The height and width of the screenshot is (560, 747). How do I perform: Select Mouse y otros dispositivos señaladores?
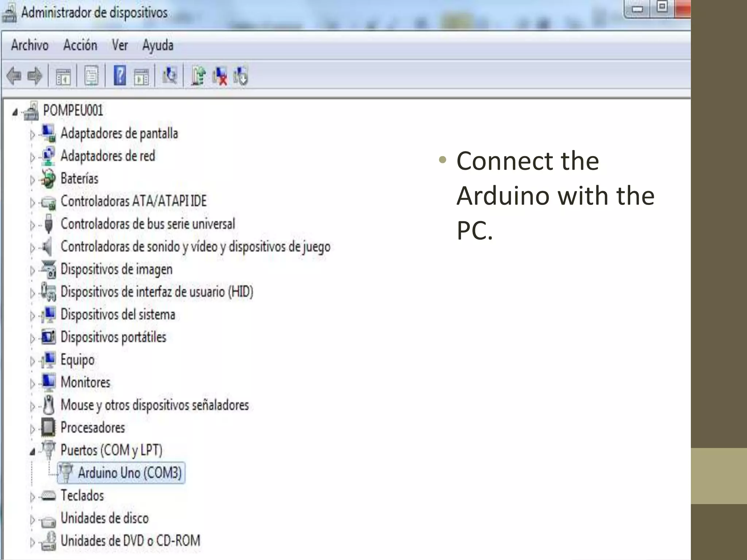155,405
